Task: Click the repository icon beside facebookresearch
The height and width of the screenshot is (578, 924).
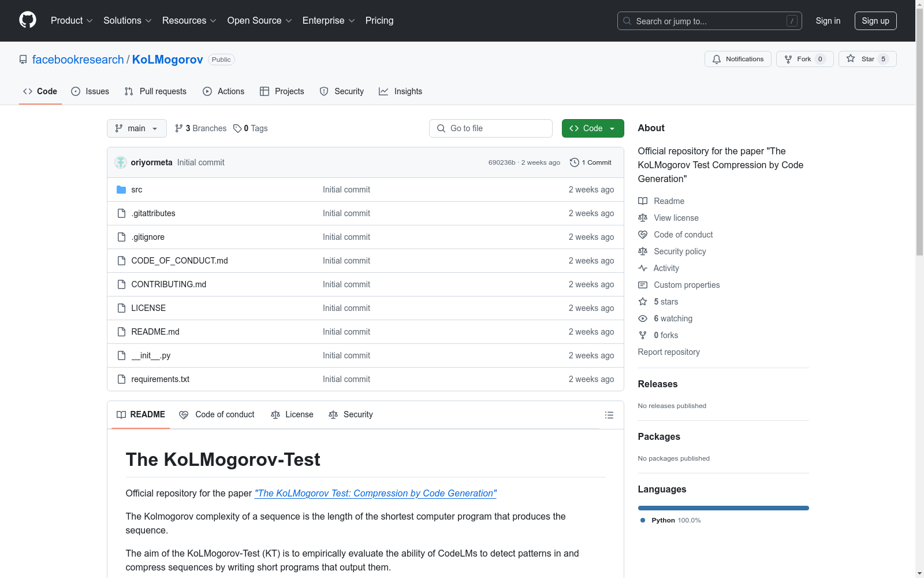Action: click(x=23, y=60)
